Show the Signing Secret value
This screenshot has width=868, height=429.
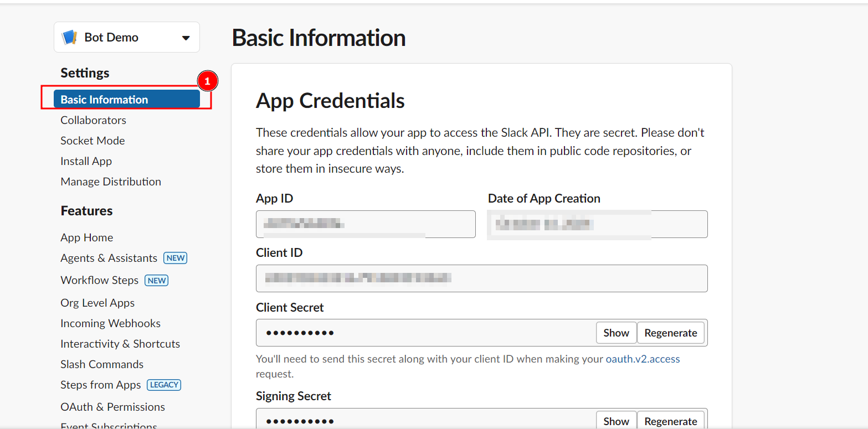tap(616, 420)
